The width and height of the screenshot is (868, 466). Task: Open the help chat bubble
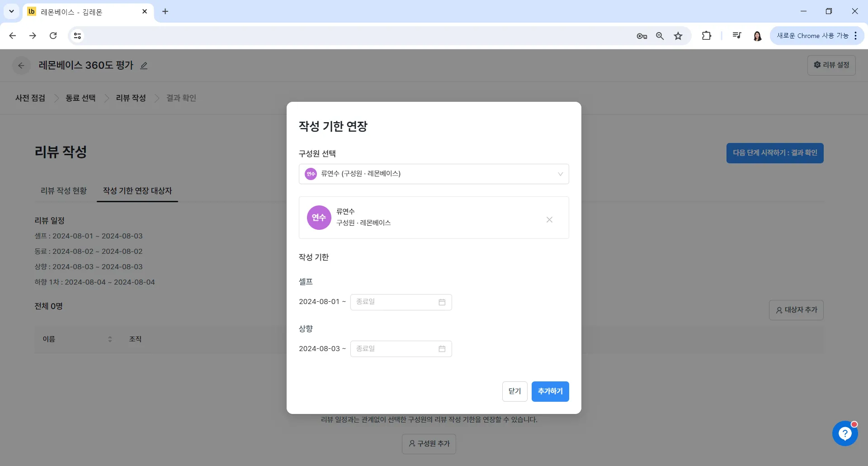(x=845, y=433)
